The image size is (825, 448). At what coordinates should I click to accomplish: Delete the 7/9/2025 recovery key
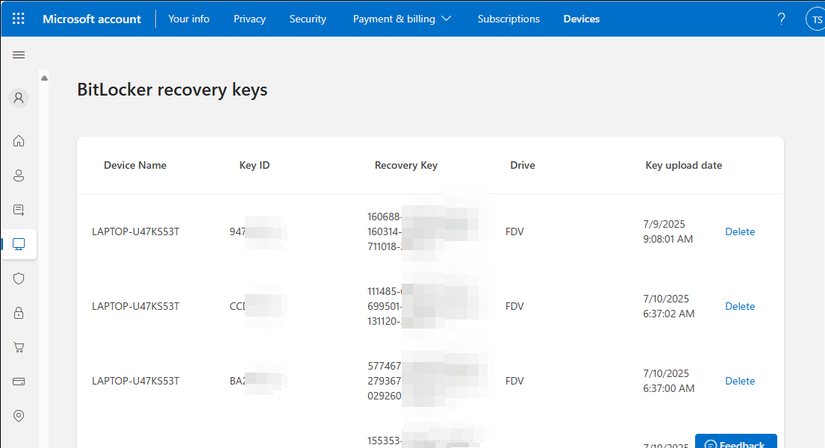[x=740, y=232]
